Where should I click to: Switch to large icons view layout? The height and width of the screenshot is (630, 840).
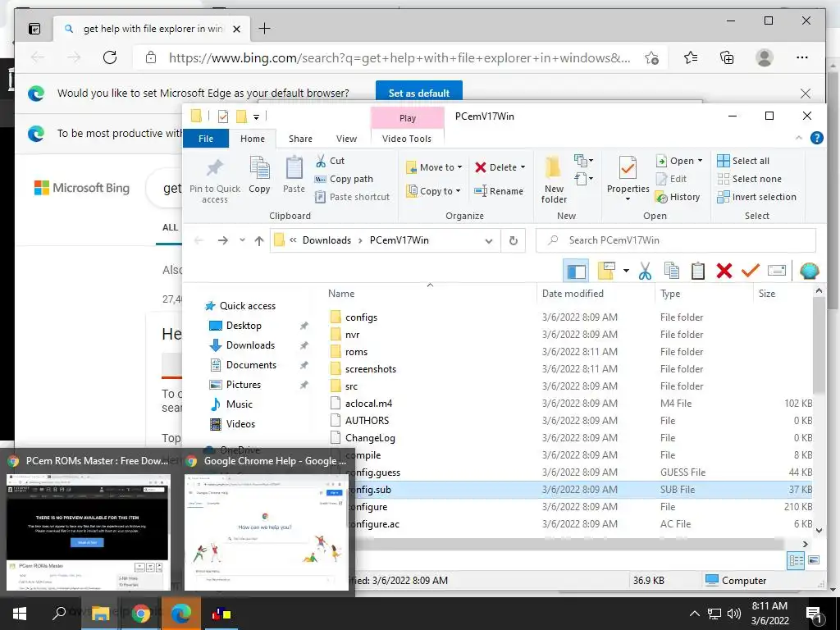click(x=813, y=561)
